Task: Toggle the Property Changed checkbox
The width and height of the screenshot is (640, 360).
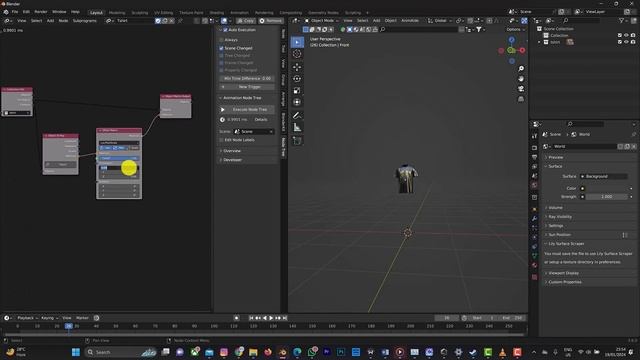Action: (x=222, y=70)
